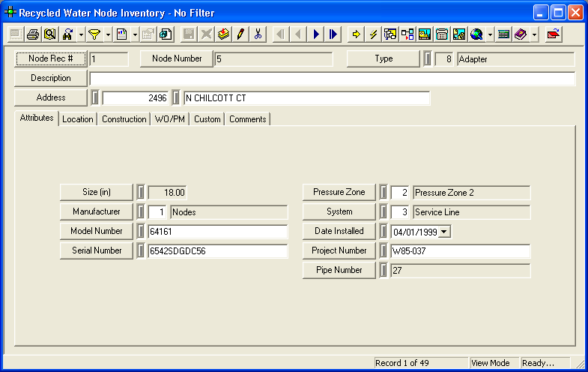Screen dimensions: 588x372
Task: Click the Node Rec # button
Action: click(x=51, y=58)
